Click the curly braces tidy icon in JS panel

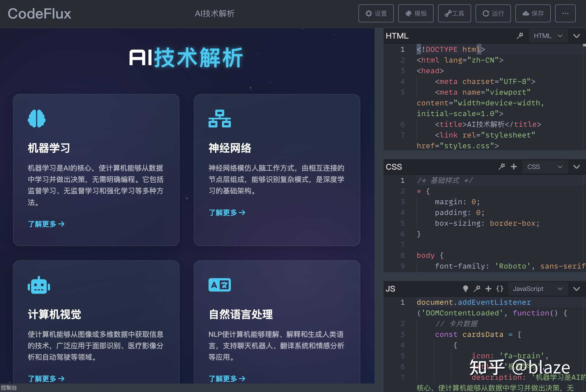pos(500,288)
